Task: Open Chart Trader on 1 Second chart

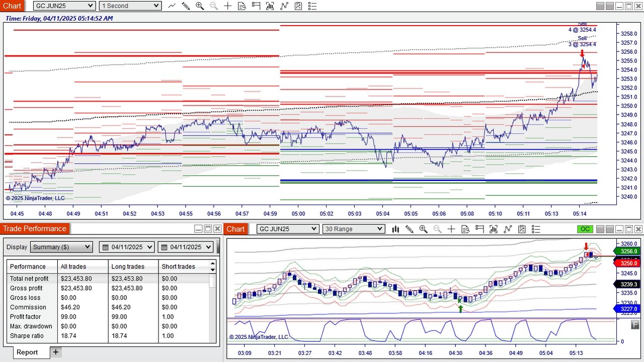Action: (256, 6)
